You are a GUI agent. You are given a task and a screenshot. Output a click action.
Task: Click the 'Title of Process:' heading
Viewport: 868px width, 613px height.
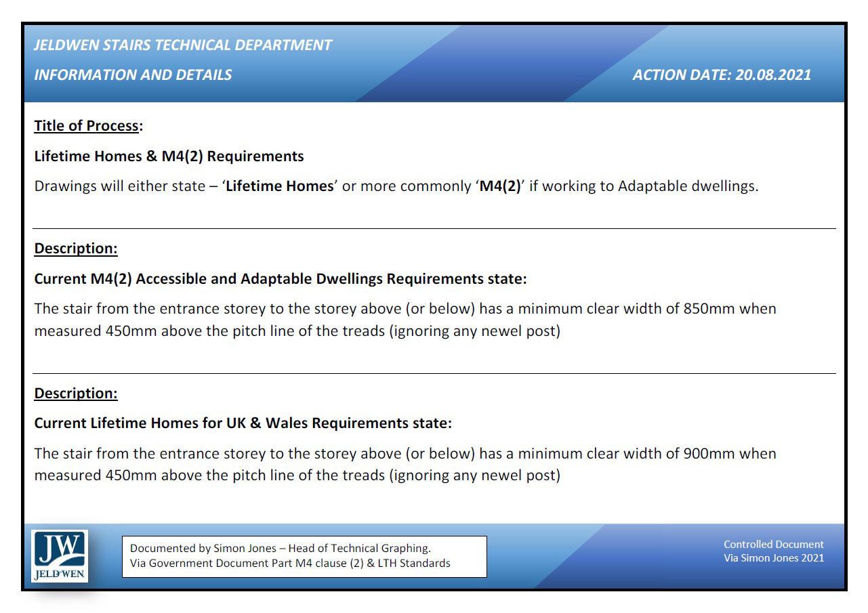point(89,126)
